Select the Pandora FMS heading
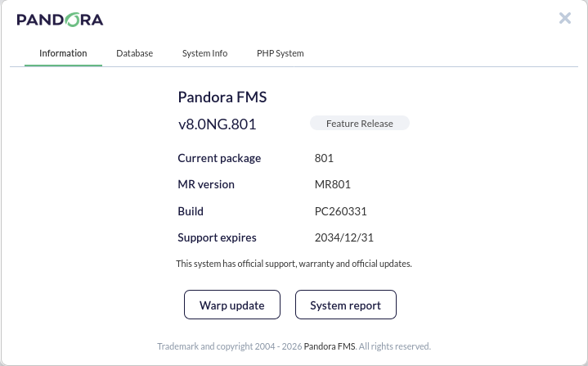Image resolution: width=588 pixels, height=366 pixels. tap(222, 97)
